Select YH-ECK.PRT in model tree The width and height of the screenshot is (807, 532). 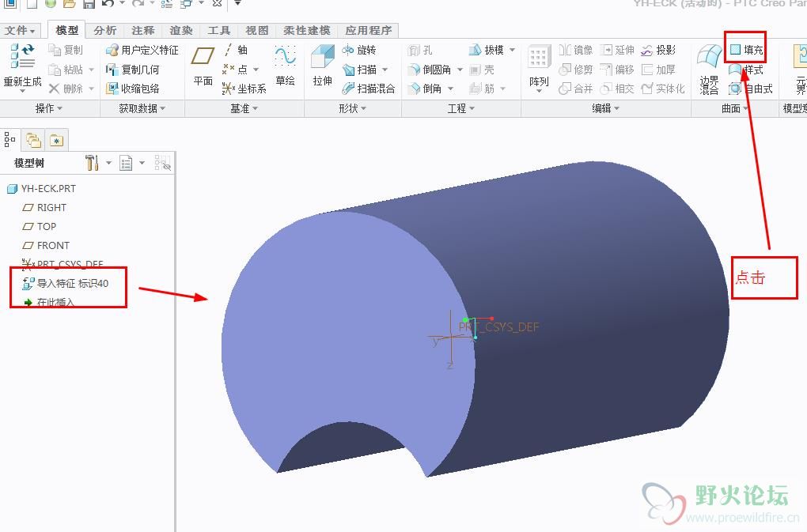point(41,189)
